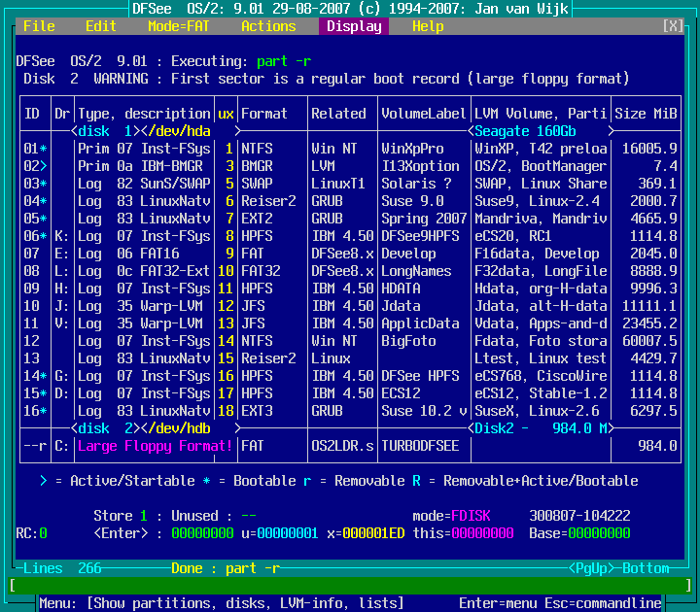The width and height of the screenshot is (700, 612).
Task: Open the Mode=FAT menu
Action: (x=179, y=26)
